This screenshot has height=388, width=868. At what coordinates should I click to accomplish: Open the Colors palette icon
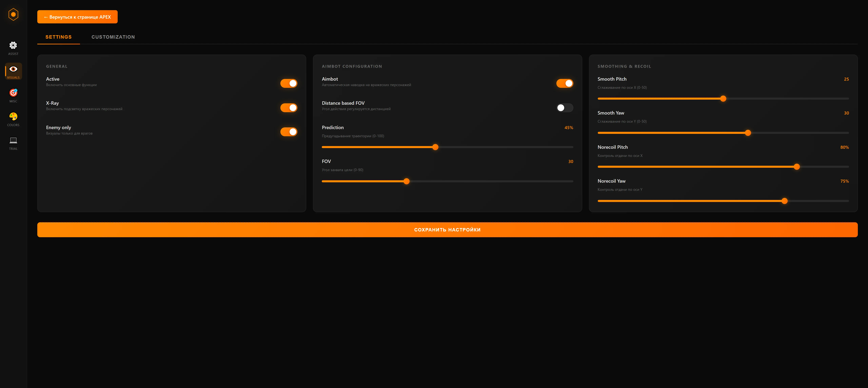coord(13,117)
